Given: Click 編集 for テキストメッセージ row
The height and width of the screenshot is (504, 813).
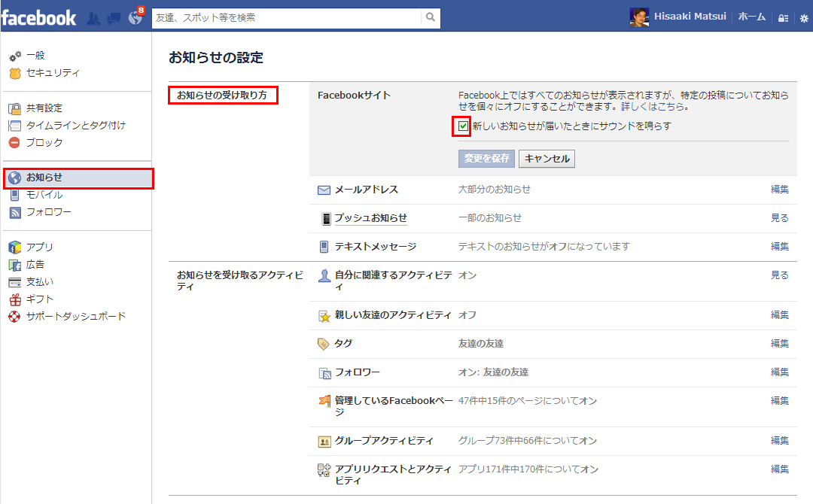Looking at the screenshot, I should pos(780,246).
